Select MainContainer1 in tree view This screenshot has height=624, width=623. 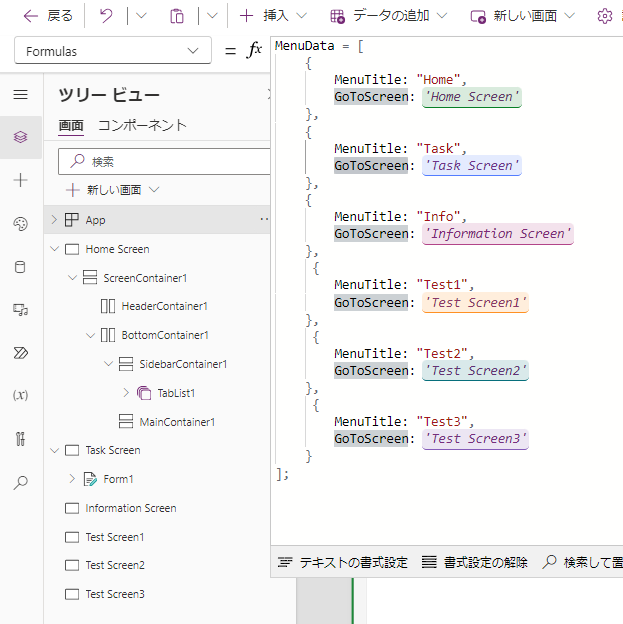[x=177, y=422]
